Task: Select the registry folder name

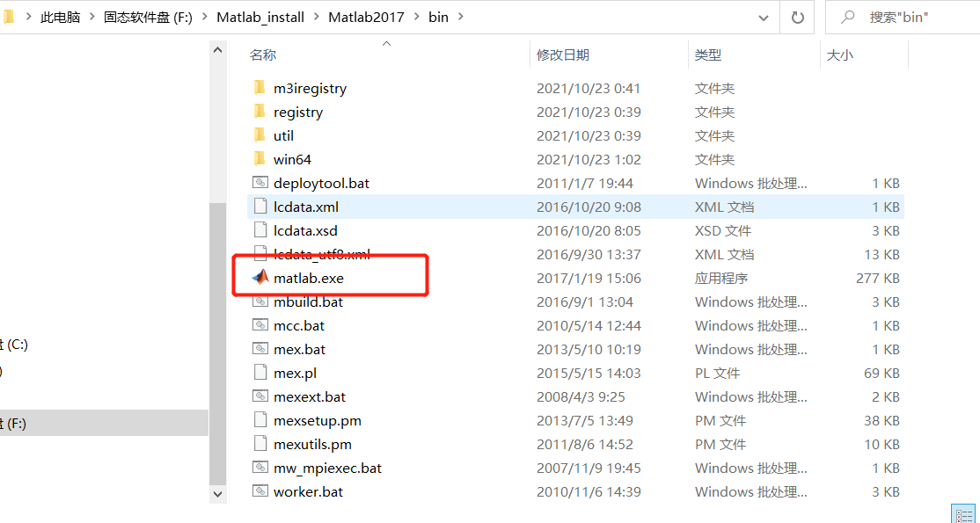Action: (x=298, y=113)
